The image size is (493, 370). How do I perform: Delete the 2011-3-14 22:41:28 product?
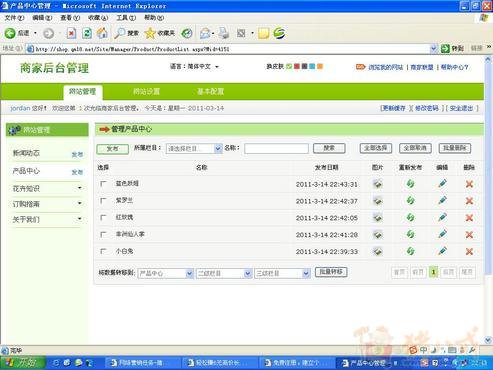469,235
